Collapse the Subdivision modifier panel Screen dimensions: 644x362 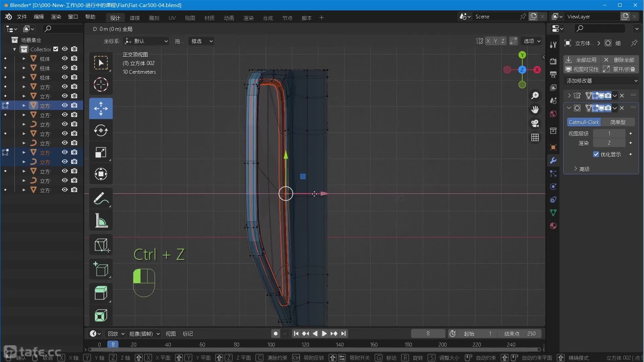[569, 108]
